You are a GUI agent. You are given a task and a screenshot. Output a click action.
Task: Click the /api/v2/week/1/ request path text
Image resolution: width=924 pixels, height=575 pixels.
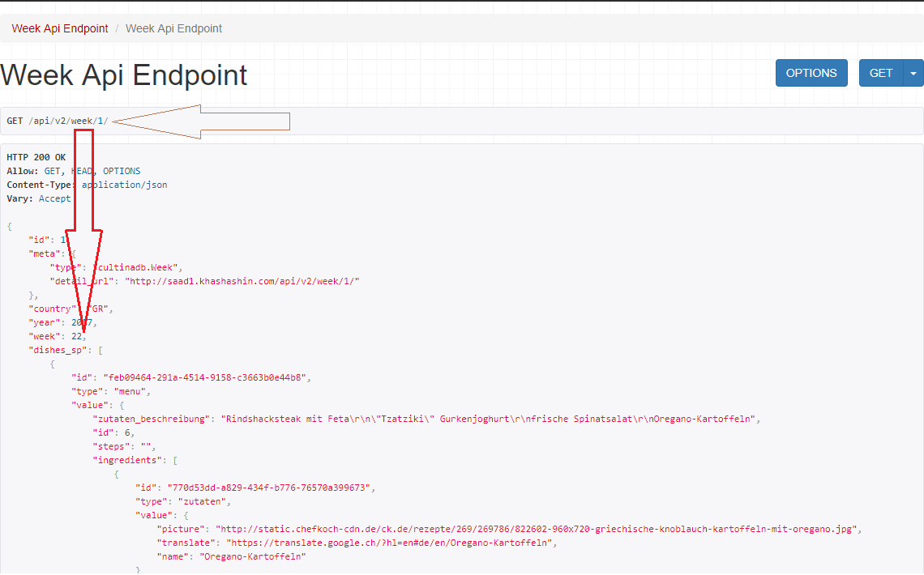click(68, 121)
